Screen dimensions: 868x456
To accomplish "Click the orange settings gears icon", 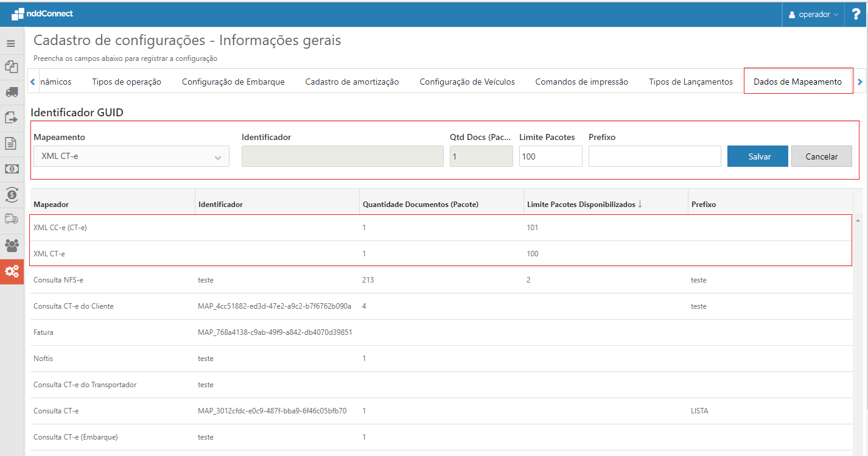I will point(11,272).
